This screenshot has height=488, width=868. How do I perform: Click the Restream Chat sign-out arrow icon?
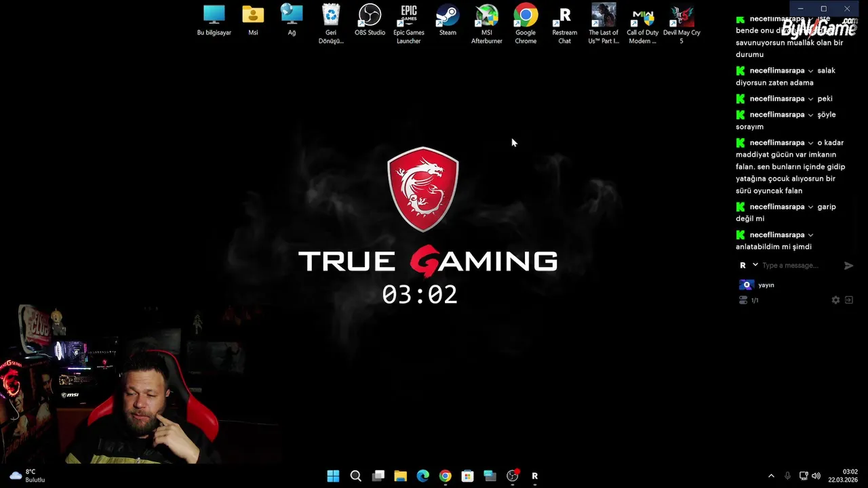[x=848, y=300]
